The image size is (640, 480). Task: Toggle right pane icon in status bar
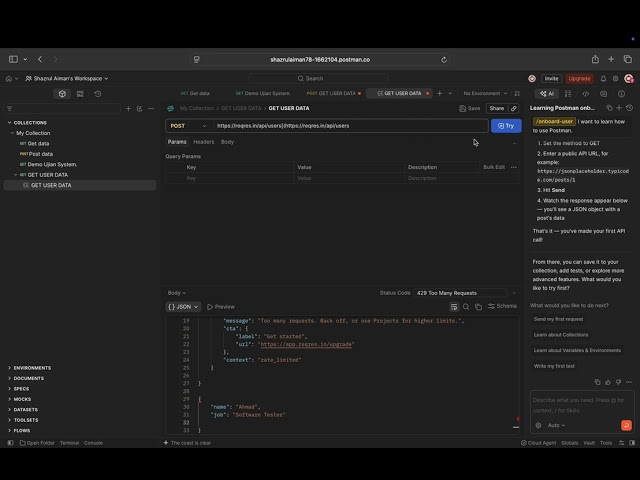click(632, 443)
